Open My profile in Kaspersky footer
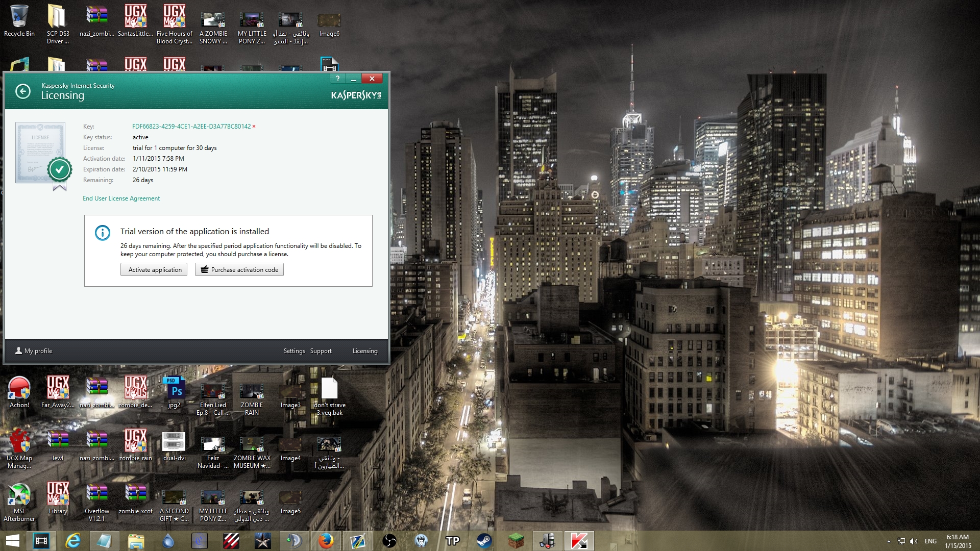Viewport: 980px width, 551px height. pyautogui.click(x=34, y=351)
